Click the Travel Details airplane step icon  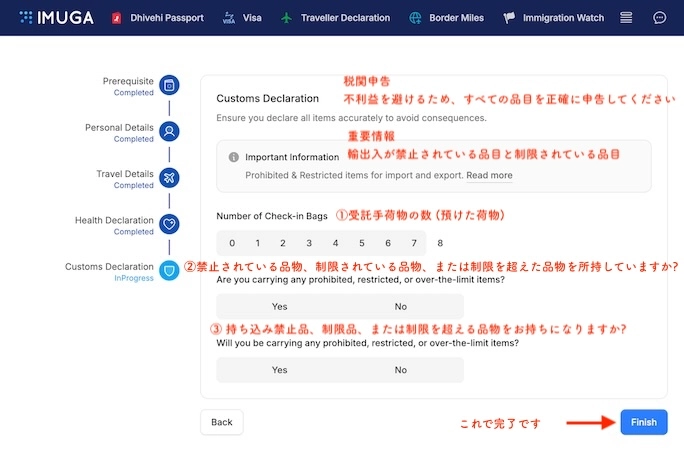(169, 178)
